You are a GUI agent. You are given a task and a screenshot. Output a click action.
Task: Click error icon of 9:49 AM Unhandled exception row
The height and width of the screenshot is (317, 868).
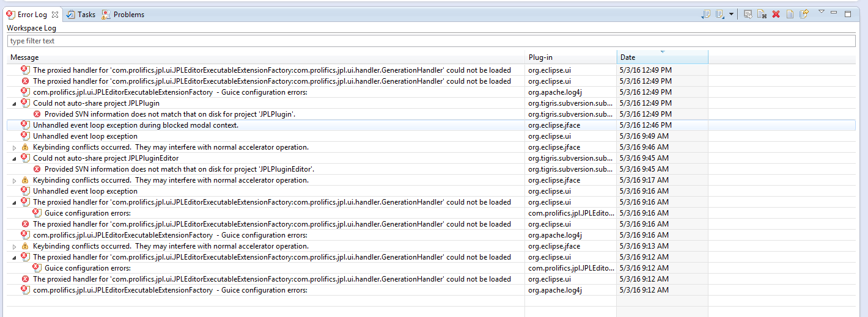(25, 136)
